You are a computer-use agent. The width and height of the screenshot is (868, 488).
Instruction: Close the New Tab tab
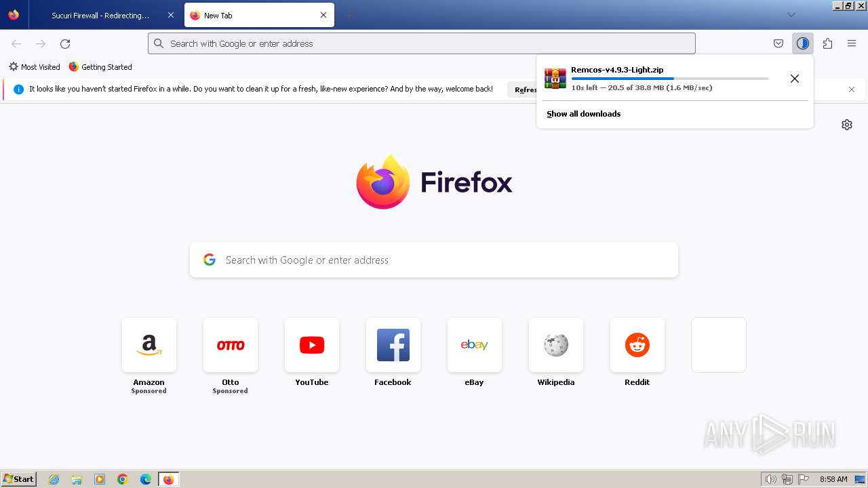click(323, 15)
